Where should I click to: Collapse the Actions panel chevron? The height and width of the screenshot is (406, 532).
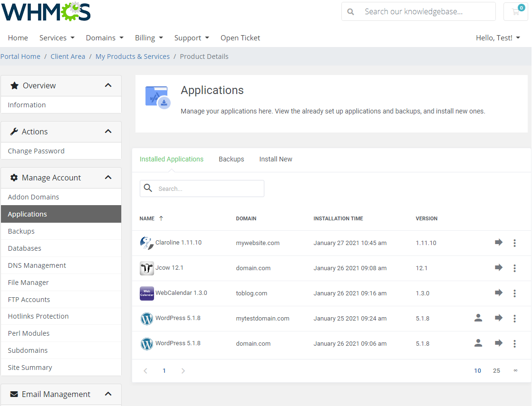click(108, 132)
